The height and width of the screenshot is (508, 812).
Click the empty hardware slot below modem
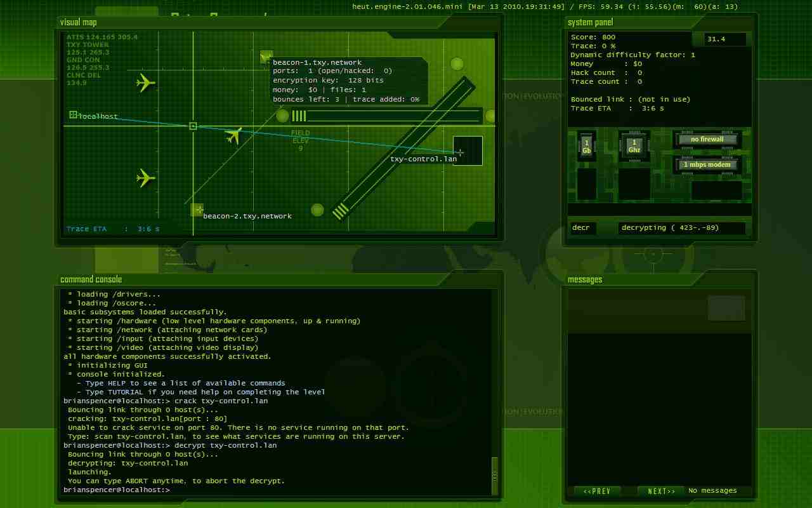[716, 190]
